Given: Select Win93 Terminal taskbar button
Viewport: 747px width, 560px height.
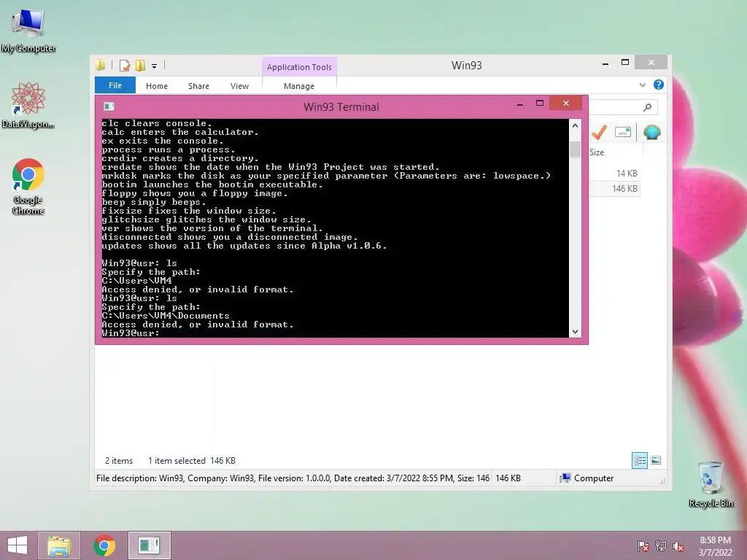Looking at the screenshot, I should point(149,545).
